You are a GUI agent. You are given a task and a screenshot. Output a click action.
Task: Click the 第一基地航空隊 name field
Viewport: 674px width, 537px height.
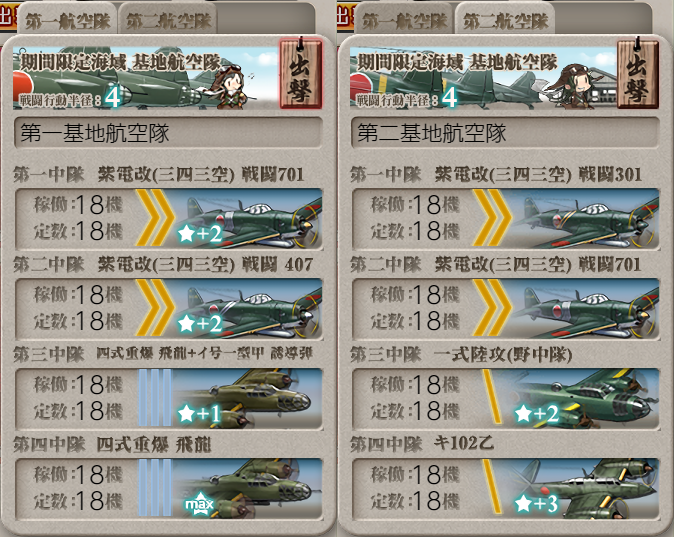168,133
